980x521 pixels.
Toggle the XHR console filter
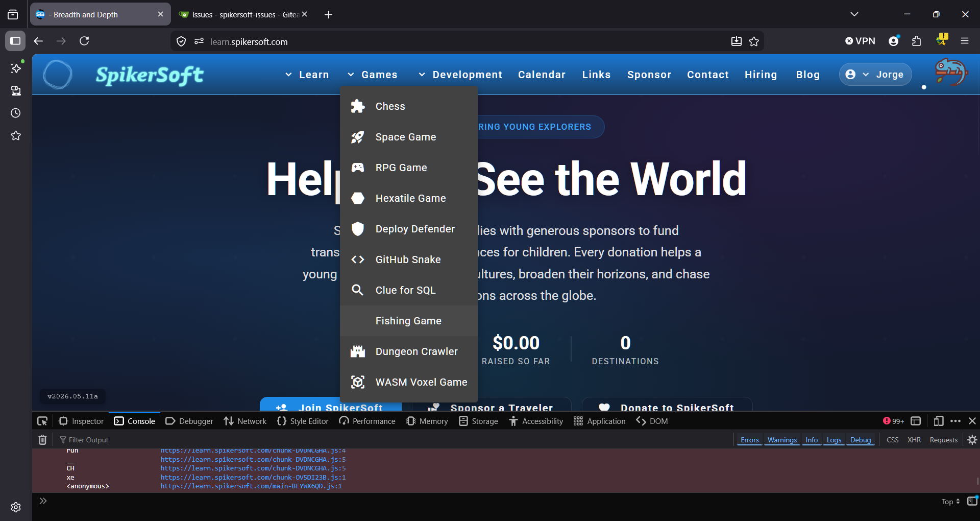[x=914, y=440]
